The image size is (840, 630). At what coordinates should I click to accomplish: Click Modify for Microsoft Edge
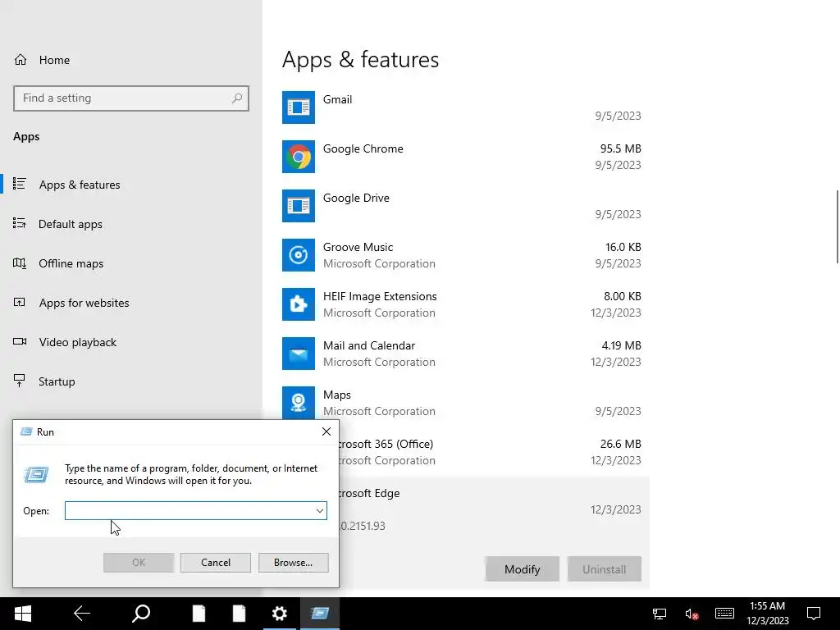(x=523, y=569)
